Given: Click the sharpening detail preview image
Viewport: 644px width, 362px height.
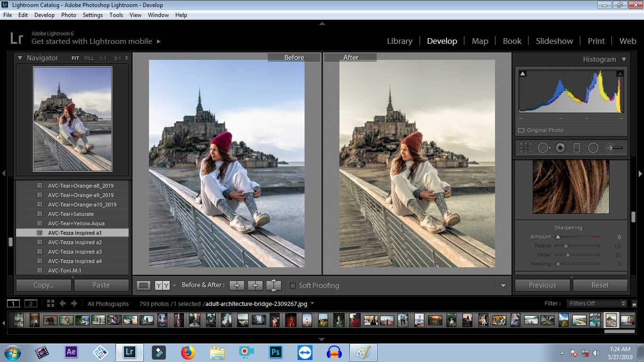Looking at the screenshot, I should [571, 187].
